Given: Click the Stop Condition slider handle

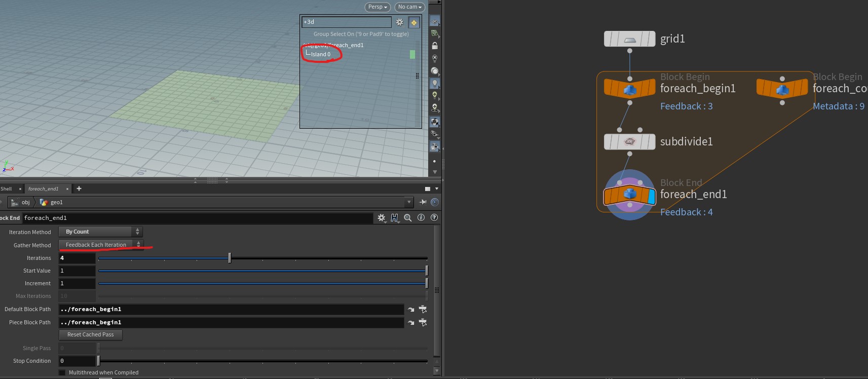Looking at the screenshot, I should tap(98, 361).
